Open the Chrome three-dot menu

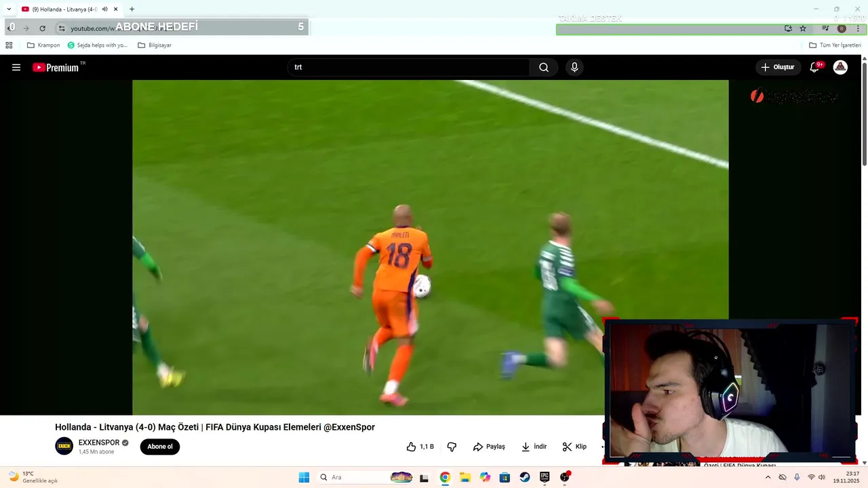point(858,28)
